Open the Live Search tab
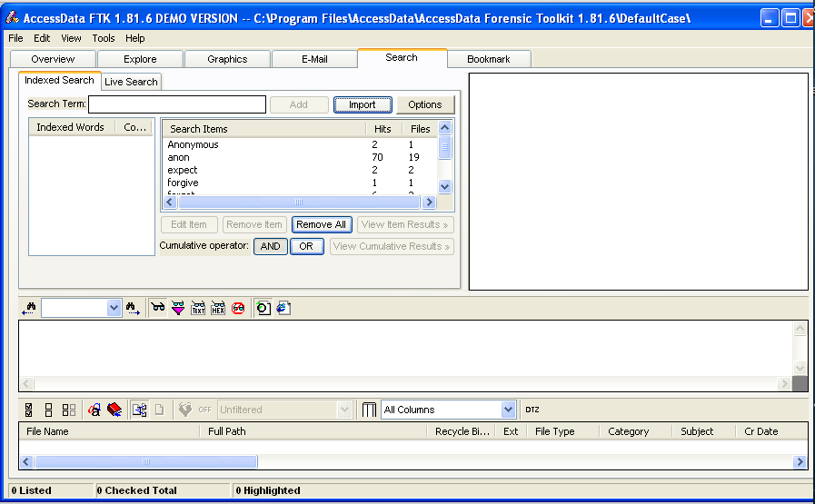The height and width of the screenshot is (504, 815). tap(131, 82)
